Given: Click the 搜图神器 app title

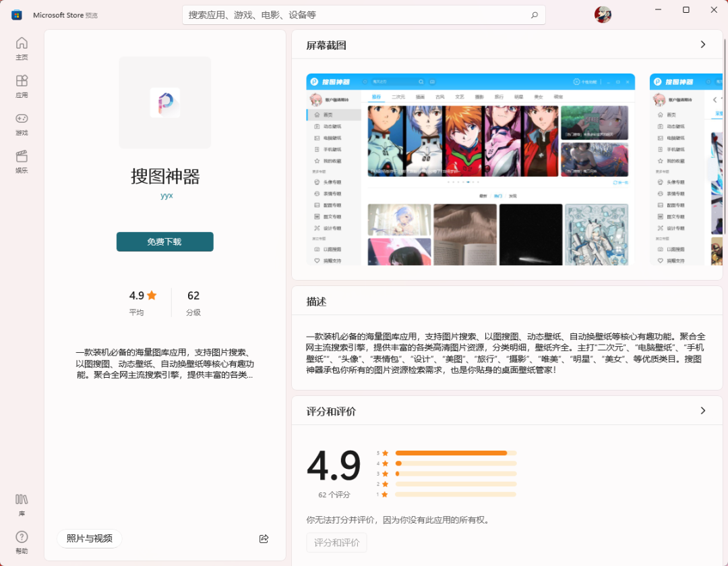Looking at the screenshot, I should [x=165, y=177].
